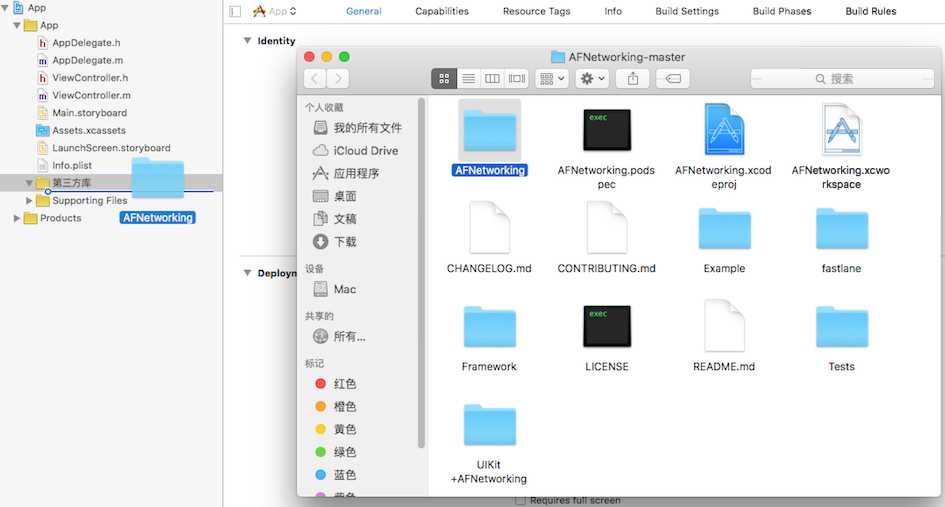
Task: Click the Finder edit tags button
Action: tap(672, 78)
